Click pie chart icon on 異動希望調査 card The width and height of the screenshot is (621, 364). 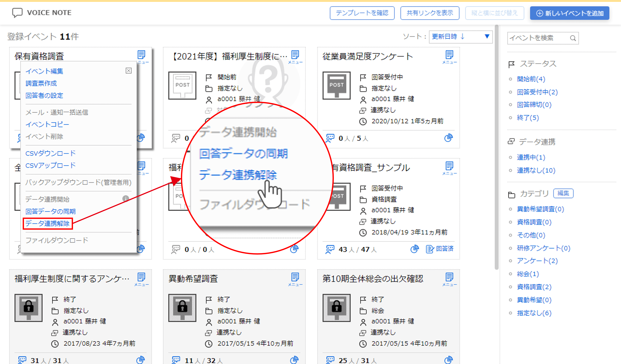pyautogui.click(x=294, y=360)
